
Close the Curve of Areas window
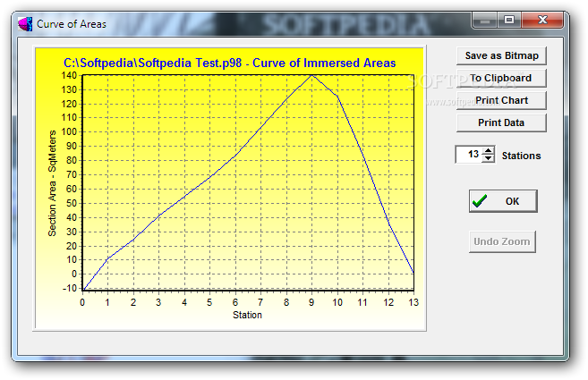tap(542, 21)
